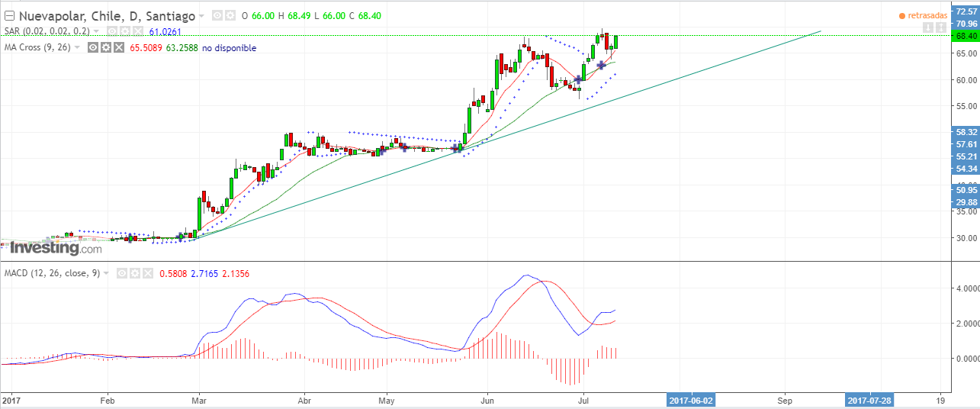Open MACD indicator settings gear
980x409 pixels.
point(134,273)
